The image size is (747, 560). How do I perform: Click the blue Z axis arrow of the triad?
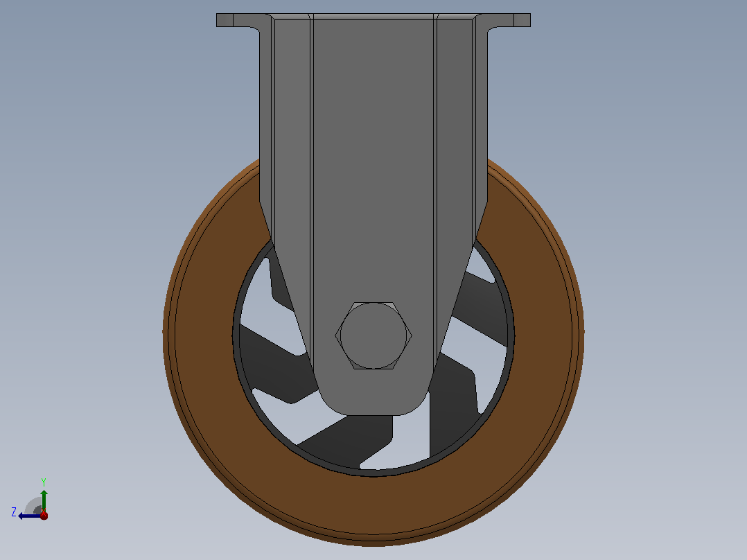click(30, 516)
